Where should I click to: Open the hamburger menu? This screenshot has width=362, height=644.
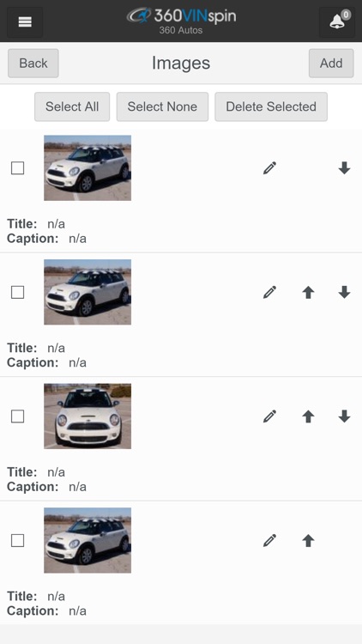[25, 22]
